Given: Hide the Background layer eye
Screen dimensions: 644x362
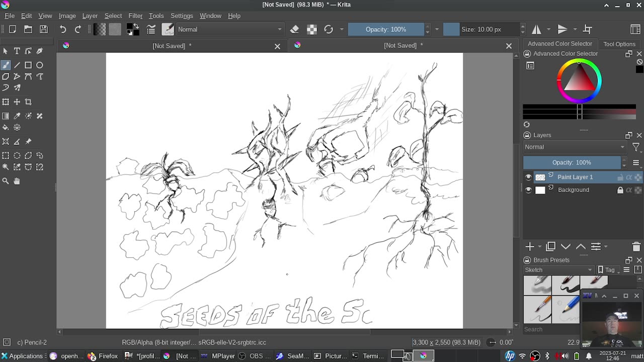Looking at the screenshot, I should [528, 190].
